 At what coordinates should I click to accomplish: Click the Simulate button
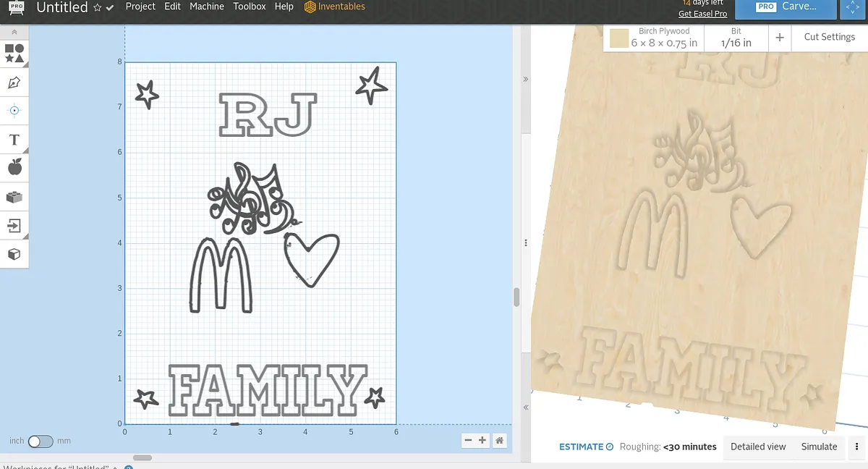pos(819,447)
